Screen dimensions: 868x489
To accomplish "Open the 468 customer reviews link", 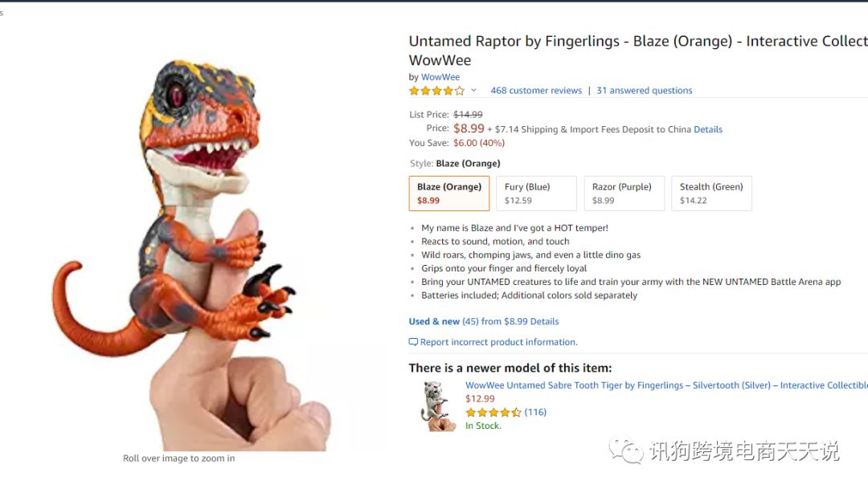I will pos(536,91).
